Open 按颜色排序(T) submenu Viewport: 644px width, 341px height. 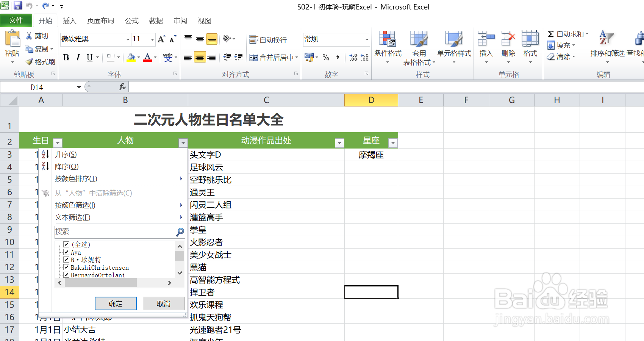coord(113,178)
